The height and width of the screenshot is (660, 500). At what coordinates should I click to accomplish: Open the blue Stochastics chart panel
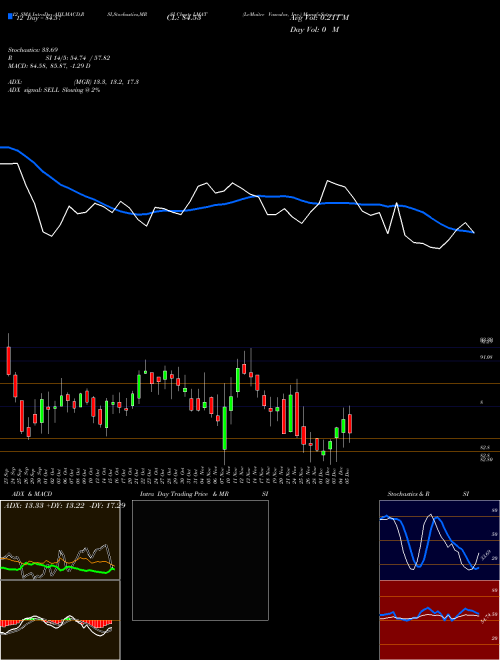tap(439, 540)
